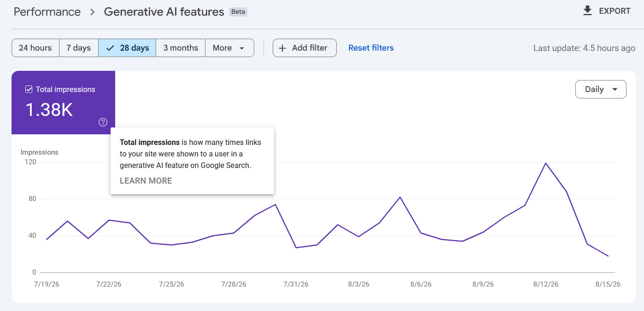Click the 40 y-axis value
Image resolution: width=644 pixels, height=311 pixels.
(x=32, y=236)
